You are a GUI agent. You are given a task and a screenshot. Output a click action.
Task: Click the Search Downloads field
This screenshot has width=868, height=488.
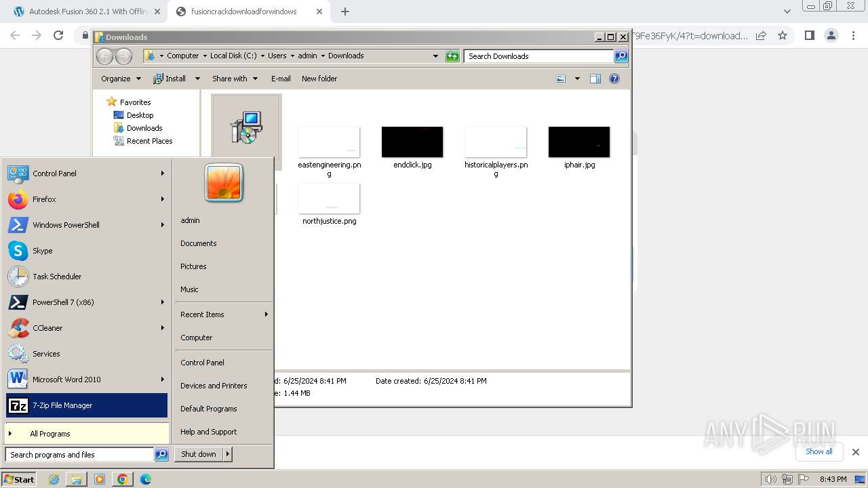(539, 56)
